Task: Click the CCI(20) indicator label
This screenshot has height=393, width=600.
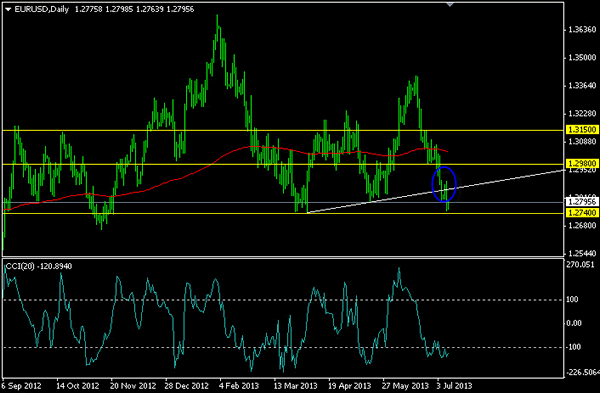Action: (x=20, y=266)
